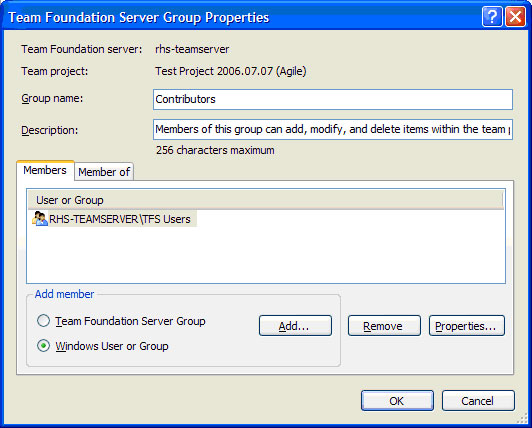This screenshot has width=532, height=428.
Task: Click the dialog title bar text
Action: [139, 17]
